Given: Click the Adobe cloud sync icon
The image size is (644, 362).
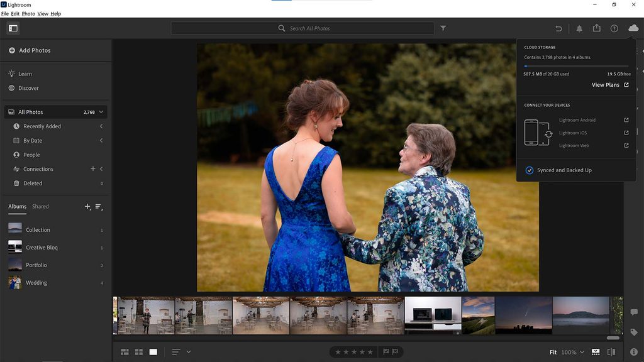Looking at the screenshot, I should [x=634, y=28].
